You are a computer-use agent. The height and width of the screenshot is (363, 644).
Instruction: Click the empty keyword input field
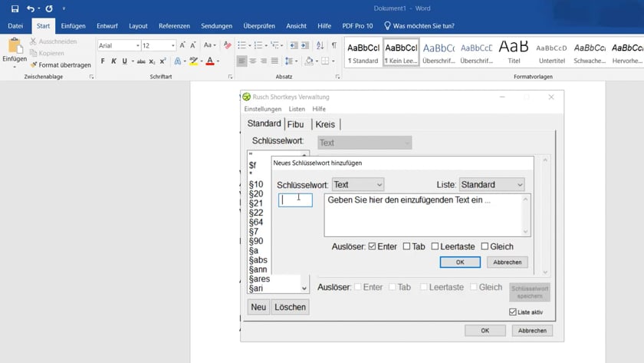pyautogui.click(x=295, y=200)
